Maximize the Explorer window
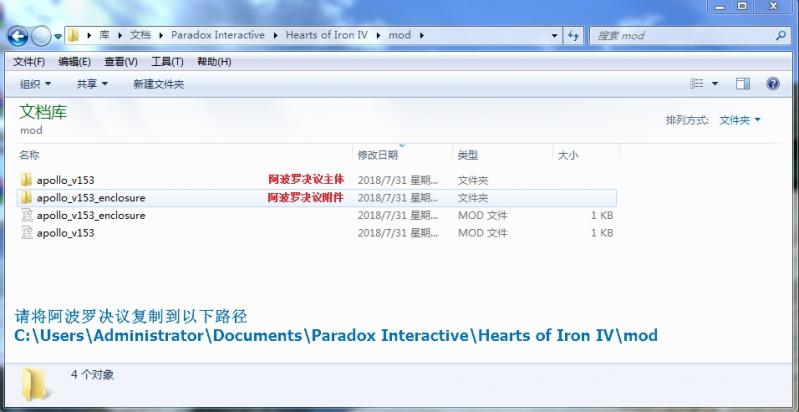The image size is (799, 412). tap(742, 6)
